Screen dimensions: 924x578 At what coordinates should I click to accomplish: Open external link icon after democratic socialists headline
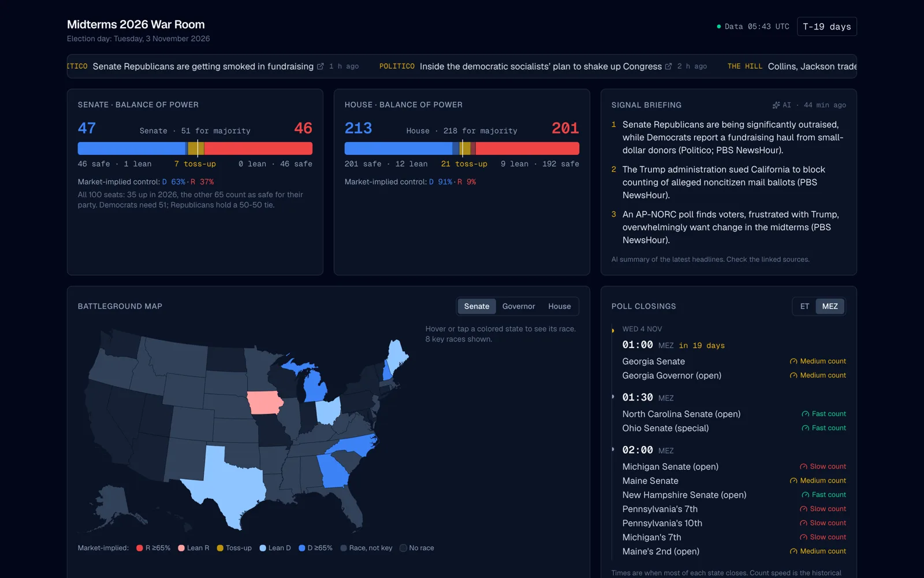tap(668, 66)
